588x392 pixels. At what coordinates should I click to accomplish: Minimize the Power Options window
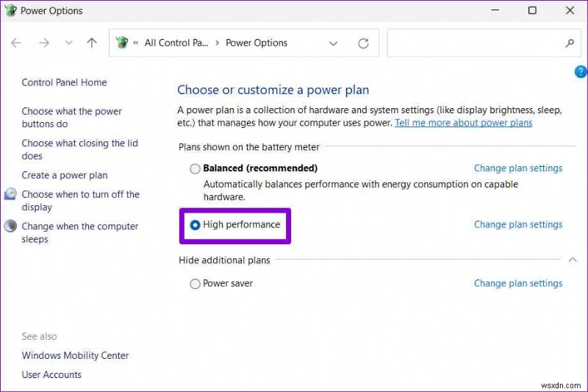click(495, 10)
